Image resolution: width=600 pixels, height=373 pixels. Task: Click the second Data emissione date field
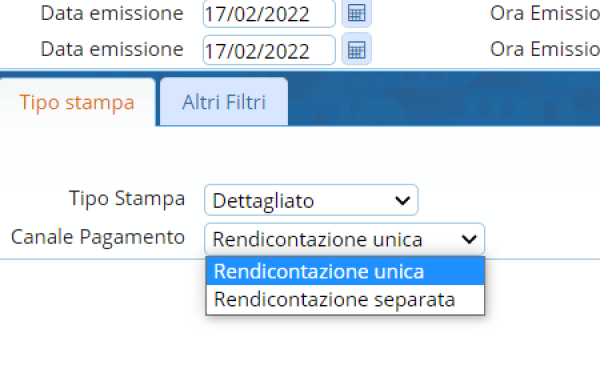tap(269, 50)
